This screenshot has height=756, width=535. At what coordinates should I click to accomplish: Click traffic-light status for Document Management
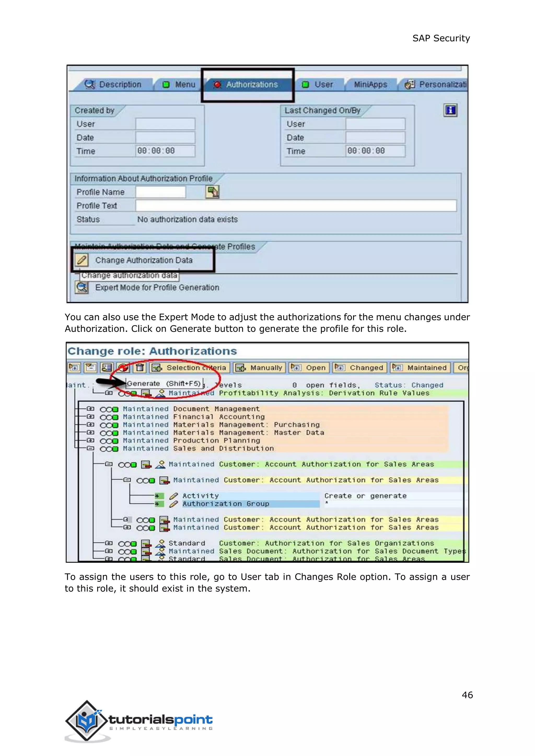pyautogui.click(x=109, y=409)
